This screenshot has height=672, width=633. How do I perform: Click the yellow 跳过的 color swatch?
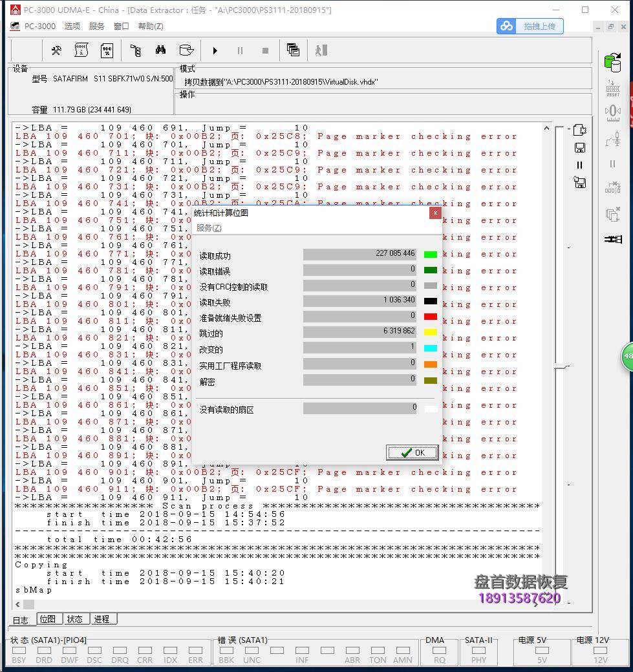[x=430, y=332]
